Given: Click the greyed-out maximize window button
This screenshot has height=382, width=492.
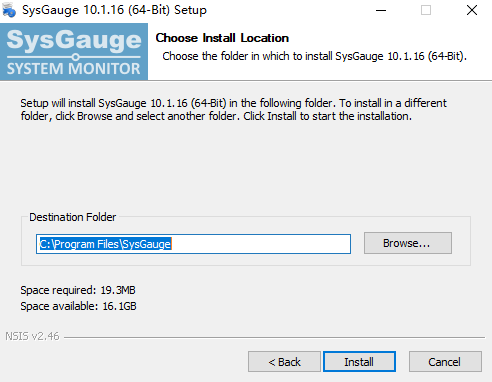Looking at the screenshot, I should [426, 10].
